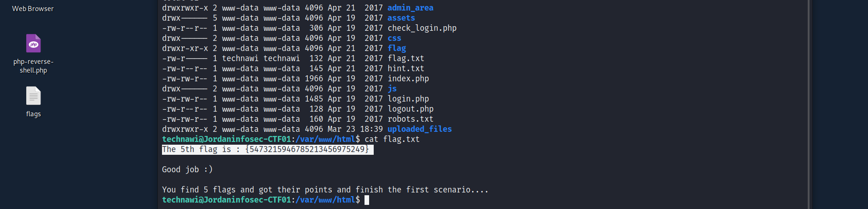The width and height of the screenshot is (868, 209).
Task: Click the terminal cursor at last prompt
Action: [x=367, y=200]
